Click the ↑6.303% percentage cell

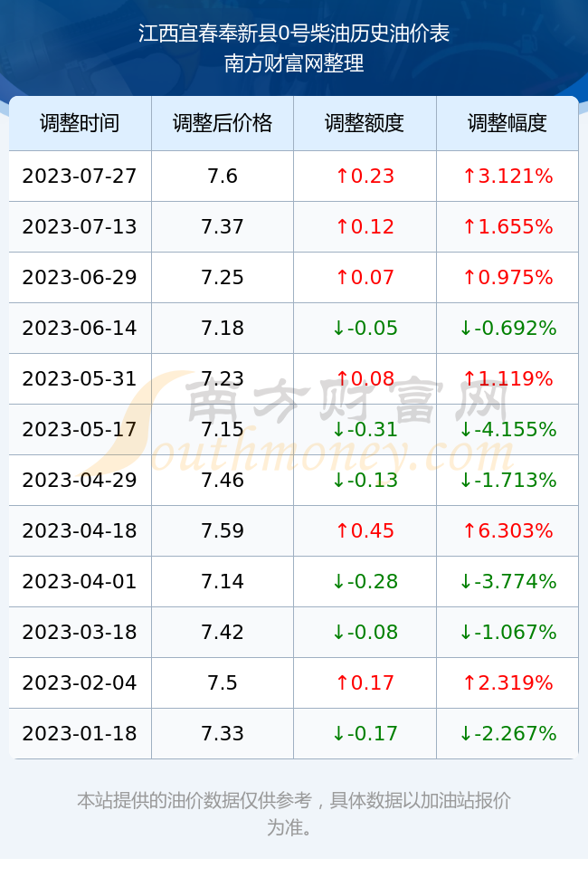(x=507, y=530)
